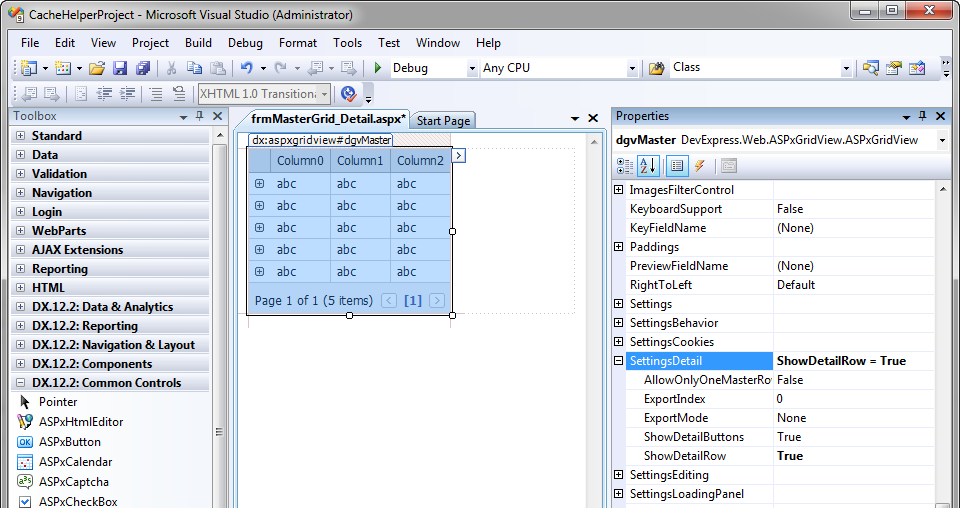Open the grid's smart tag arrow

(x=459, y=156)
